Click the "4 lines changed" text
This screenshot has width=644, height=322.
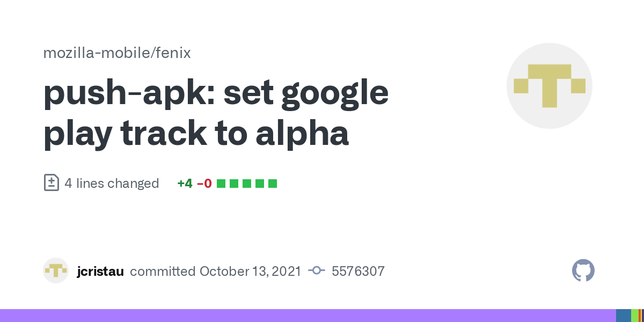coord(112,184)
